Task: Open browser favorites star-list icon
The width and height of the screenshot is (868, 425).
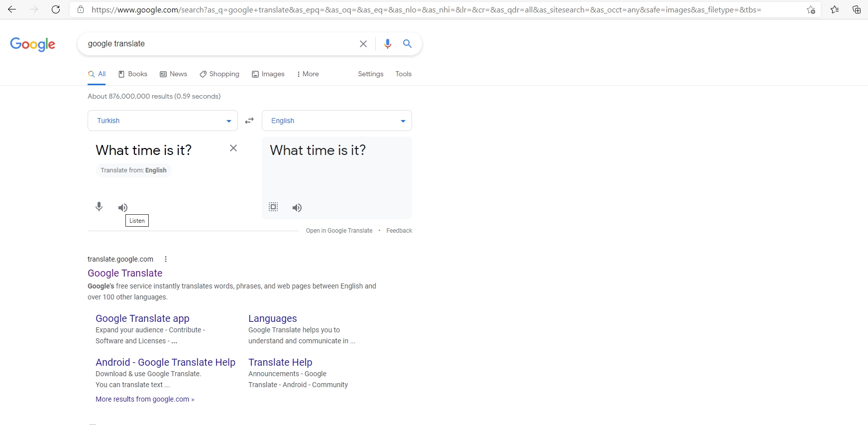Action: click(x=835, y=9)
